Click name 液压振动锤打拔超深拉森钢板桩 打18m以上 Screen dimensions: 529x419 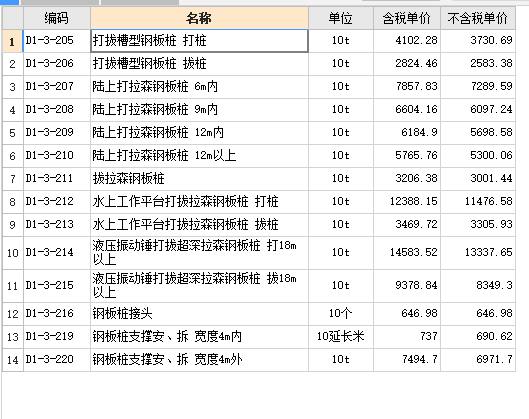click(x=199, y=253)
